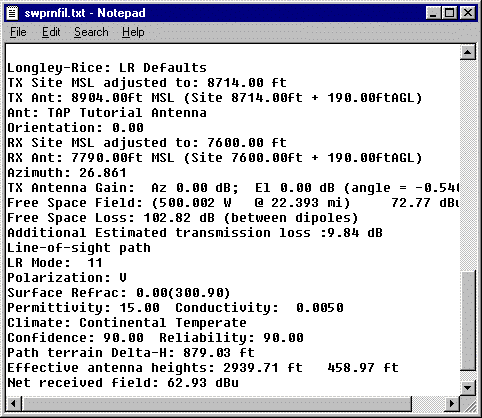Open the Notepad system menu icon
482x418 pixels.
(12, 13)
